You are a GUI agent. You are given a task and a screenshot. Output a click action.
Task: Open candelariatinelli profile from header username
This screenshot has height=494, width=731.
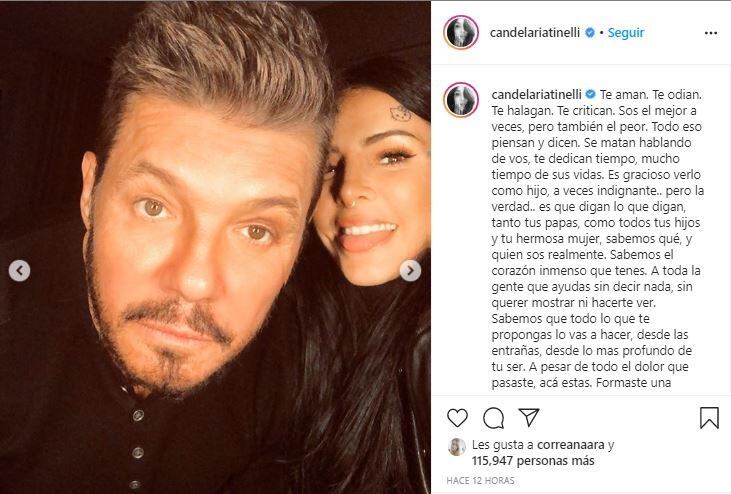[x=535, y=33]
